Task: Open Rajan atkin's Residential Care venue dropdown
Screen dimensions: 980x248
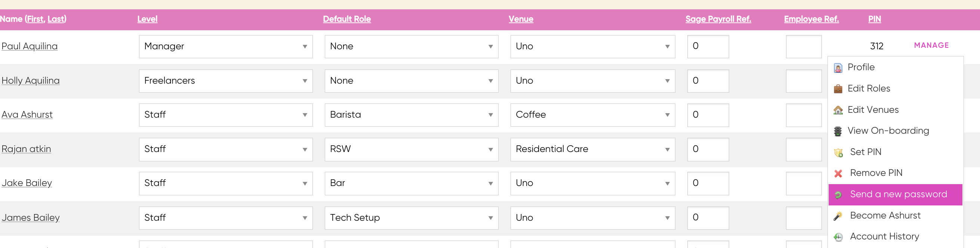Action: 592,149
